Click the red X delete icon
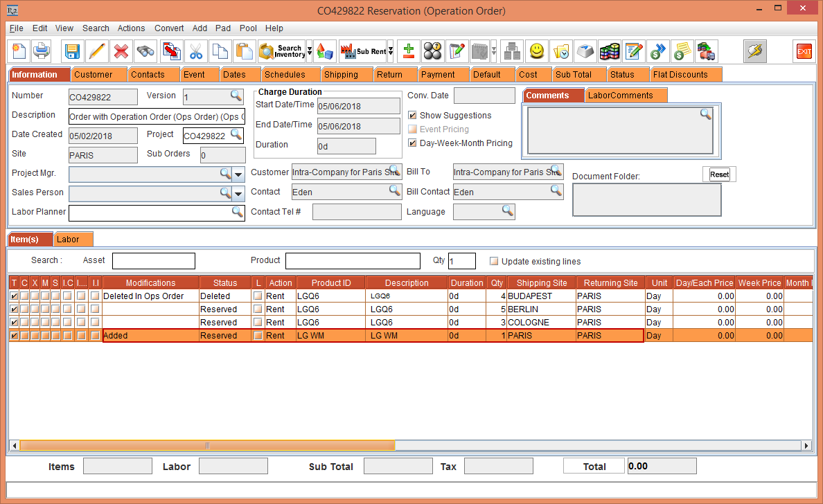Screen dimensions: 823x504 121,51
